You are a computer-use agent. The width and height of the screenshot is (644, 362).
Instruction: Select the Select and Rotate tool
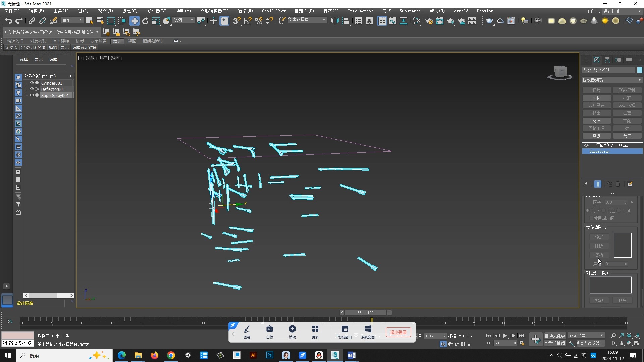point(145,21)
